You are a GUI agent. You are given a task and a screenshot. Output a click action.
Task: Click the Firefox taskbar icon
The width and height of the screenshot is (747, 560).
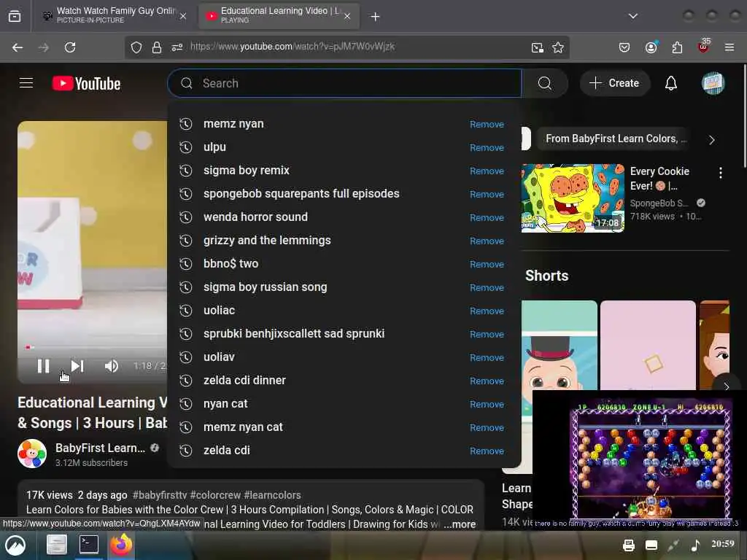click(121, 545)
